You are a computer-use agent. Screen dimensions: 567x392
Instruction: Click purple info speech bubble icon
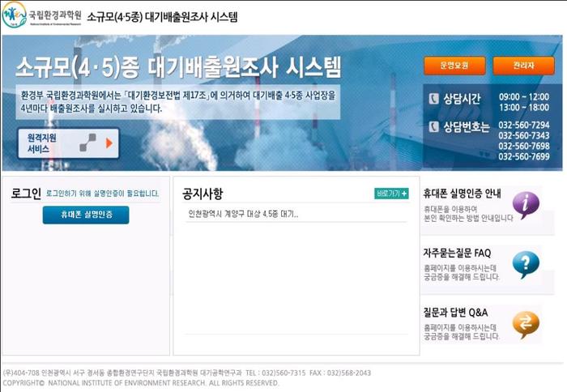(x=526, y=205)
